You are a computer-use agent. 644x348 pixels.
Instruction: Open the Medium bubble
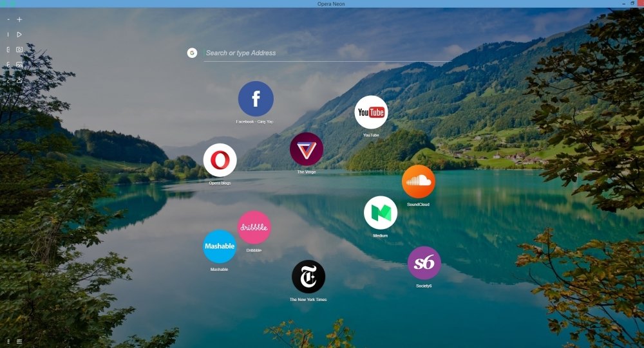pyautogui.click(x=380, y=213)
